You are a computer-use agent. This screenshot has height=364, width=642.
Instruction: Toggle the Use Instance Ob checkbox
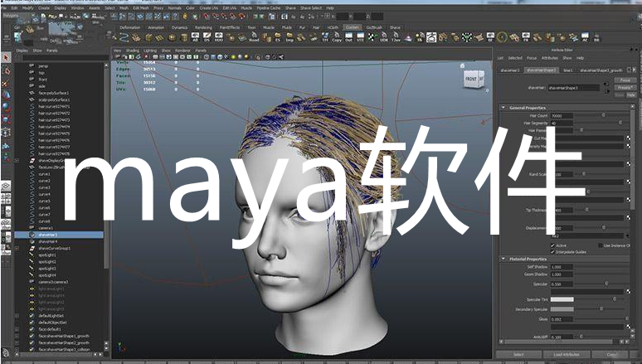pos(601,245)
